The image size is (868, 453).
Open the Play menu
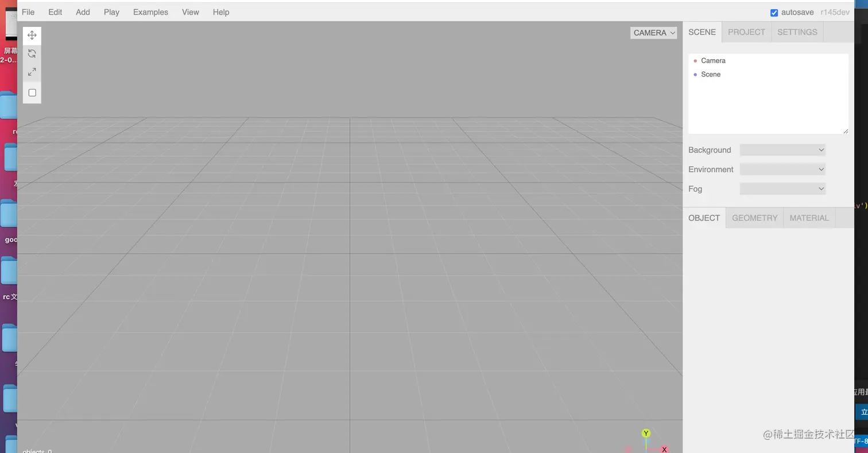111,12
